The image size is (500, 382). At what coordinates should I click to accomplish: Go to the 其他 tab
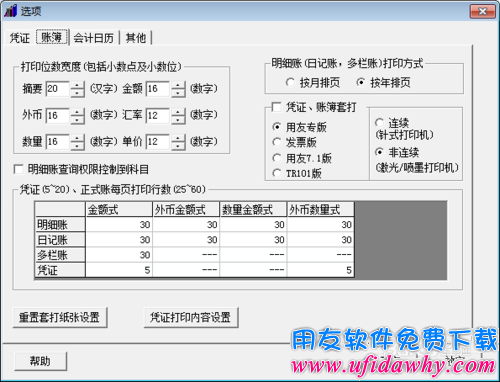point(136,38)
